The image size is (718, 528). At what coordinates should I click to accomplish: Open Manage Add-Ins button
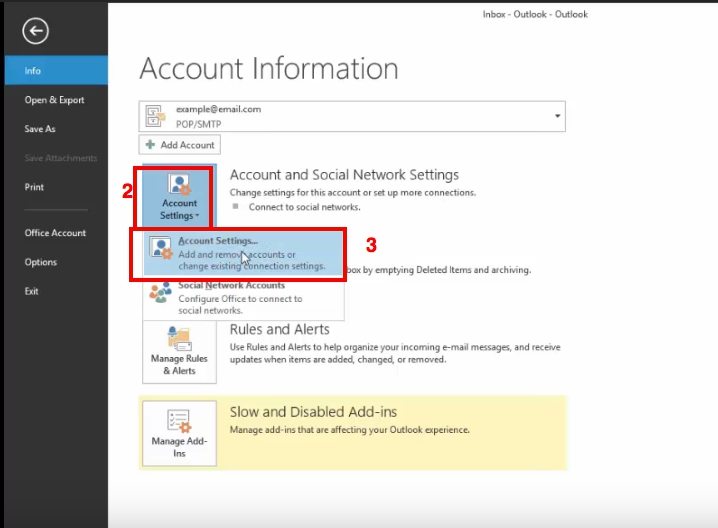pyautogui.click(x=180, y=434)
